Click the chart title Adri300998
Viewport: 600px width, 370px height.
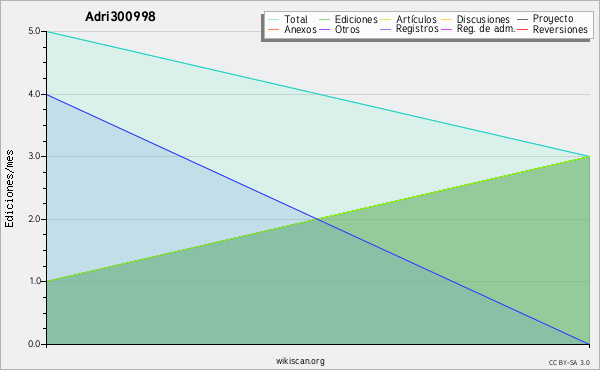pos(120,16)
